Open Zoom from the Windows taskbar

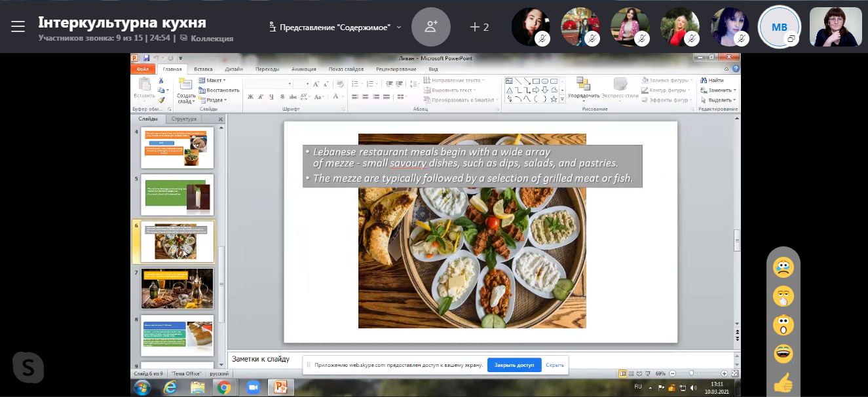(252, 387)
